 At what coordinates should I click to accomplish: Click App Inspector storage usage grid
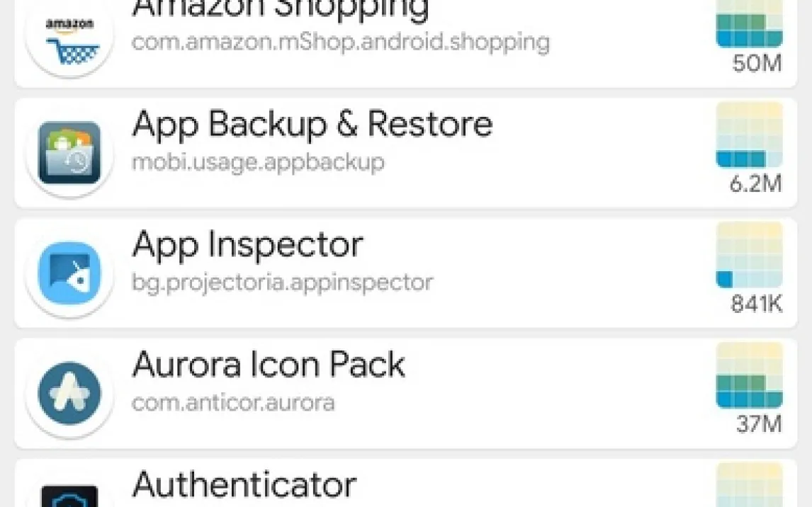[749, 255]
